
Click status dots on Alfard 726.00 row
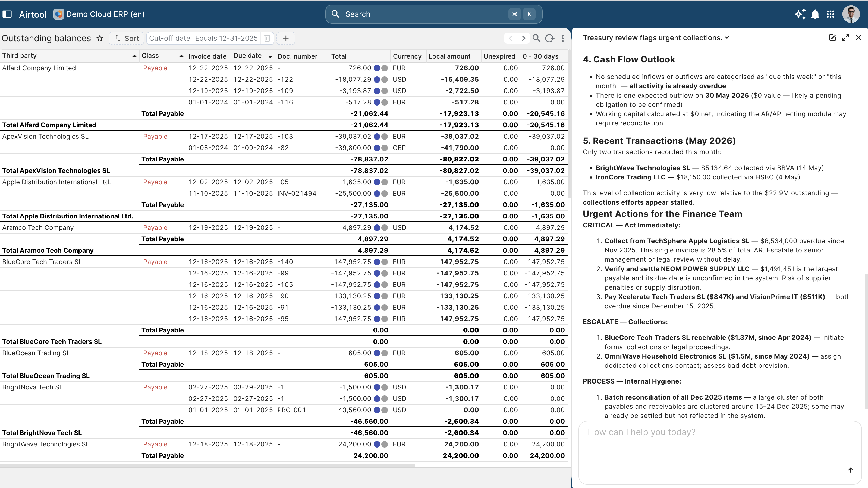(x=381, y=68)
